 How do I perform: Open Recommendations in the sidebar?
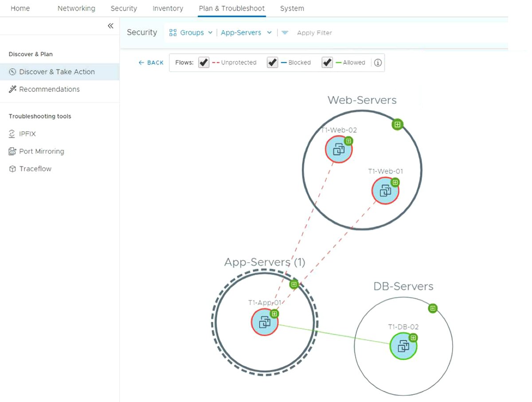coord(49,89)
